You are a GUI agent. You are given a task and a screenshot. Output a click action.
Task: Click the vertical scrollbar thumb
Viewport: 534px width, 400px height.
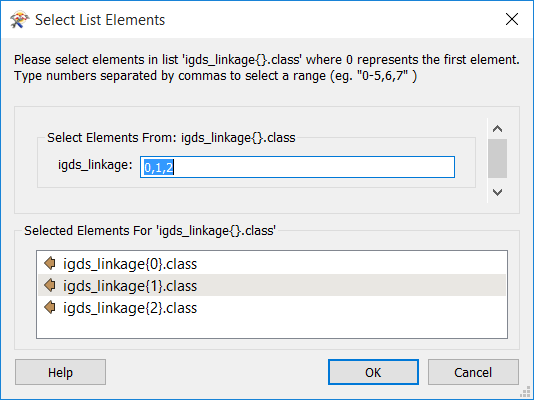tap(498, 158)
